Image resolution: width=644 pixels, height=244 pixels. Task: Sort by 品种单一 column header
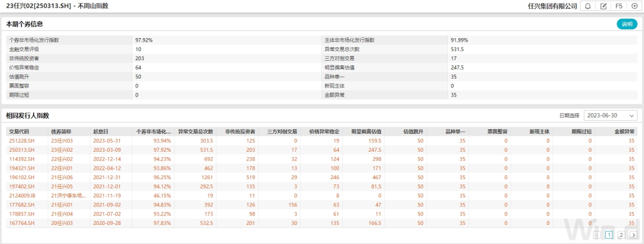point(456,132)
